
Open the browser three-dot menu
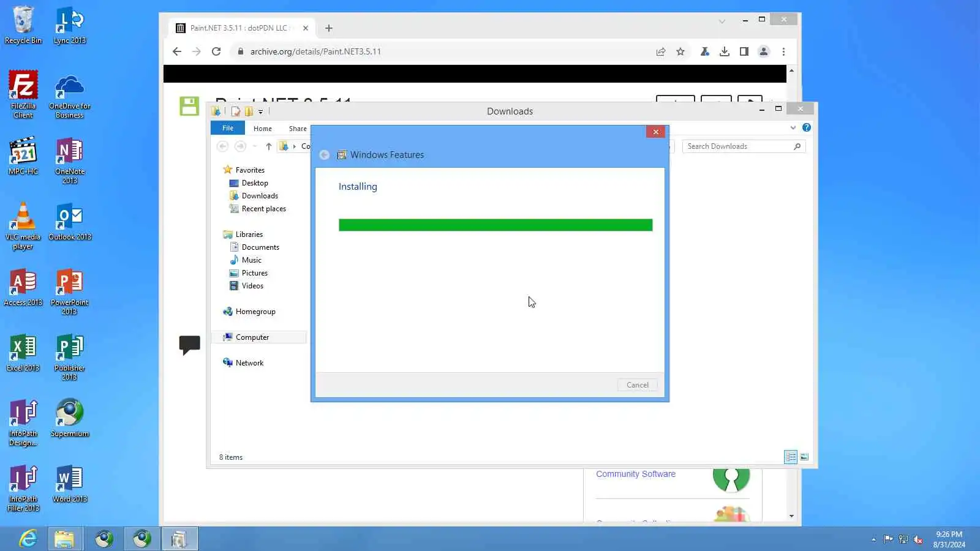783,51
